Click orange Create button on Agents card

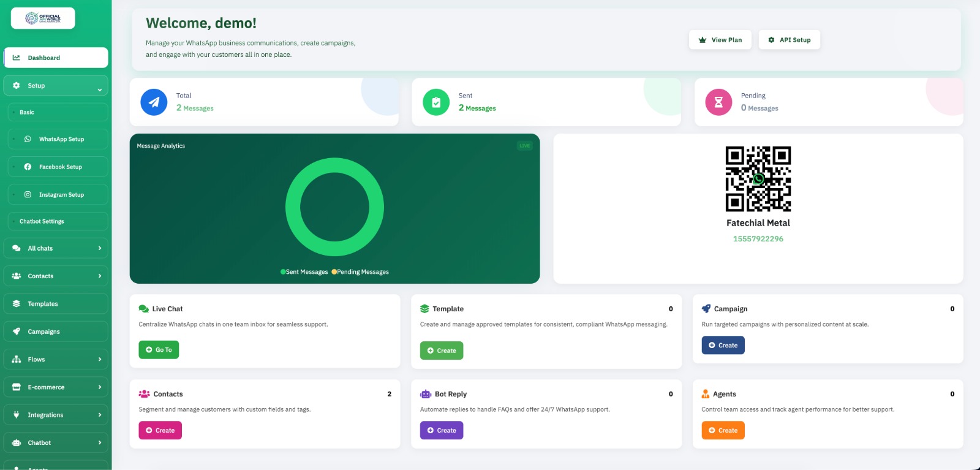point(723,430)
